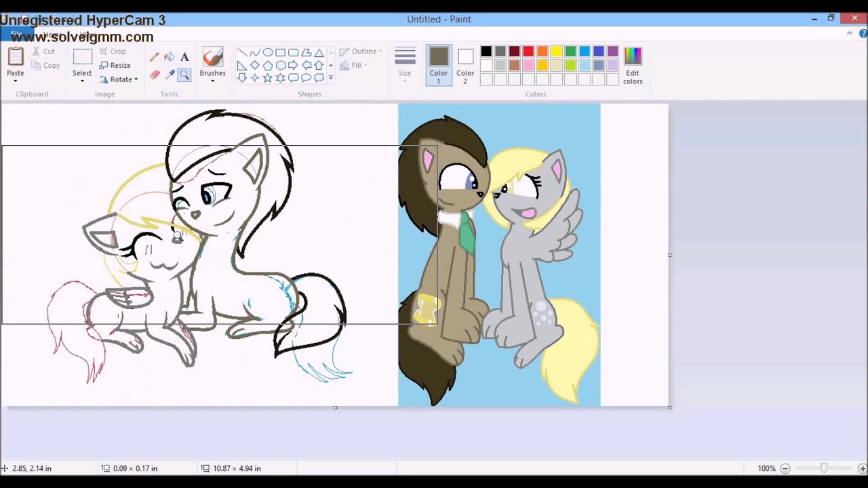Select the Eraser tool
Screen dimensions: 868x488
[x=155, y=75]
